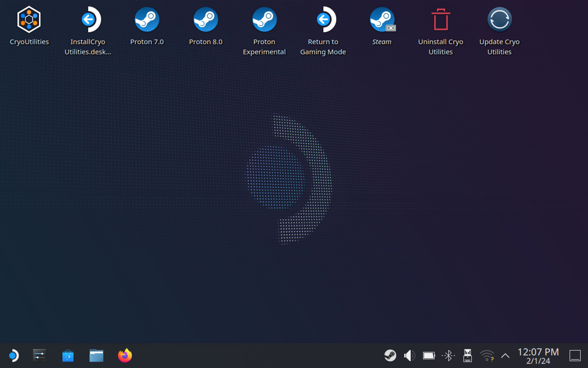Select the Proton Experimental icon

tap(264, 19)
